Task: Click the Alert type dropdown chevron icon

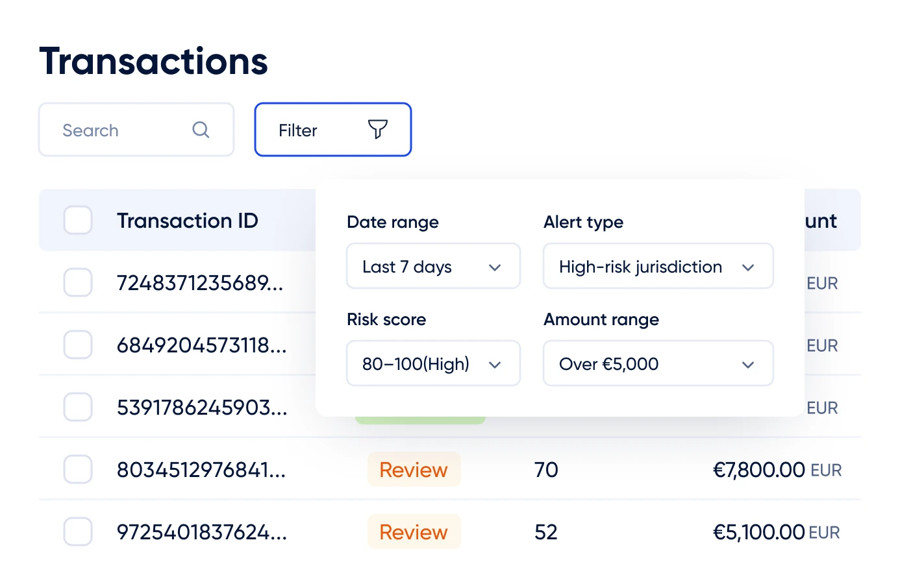Action: point(747,266)
